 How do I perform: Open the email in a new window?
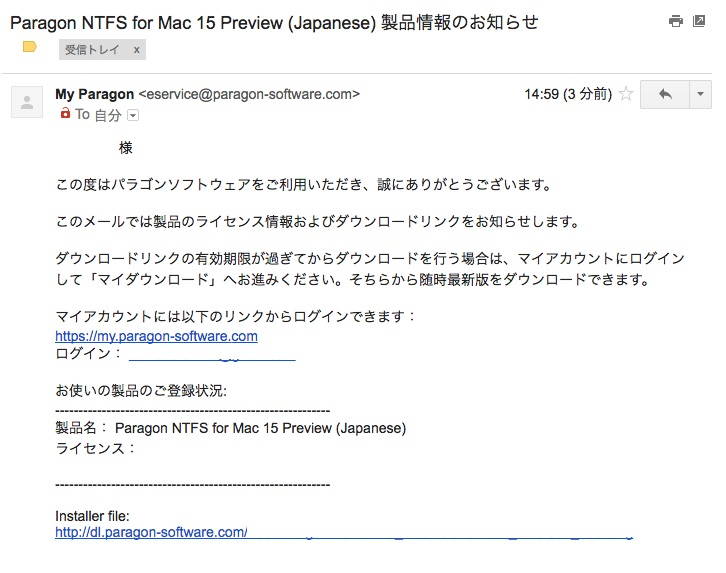699,21
